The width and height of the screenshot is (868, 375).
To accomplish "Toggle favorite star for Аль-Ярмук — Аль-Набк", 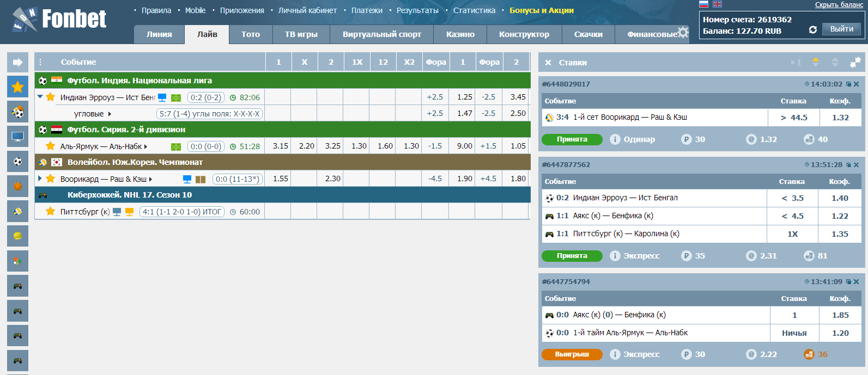I will coord(51,146).
